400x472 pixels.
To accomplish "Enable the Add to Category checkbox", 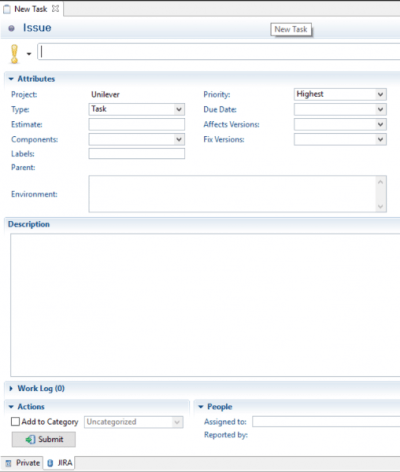I will (x=15, y=422).
